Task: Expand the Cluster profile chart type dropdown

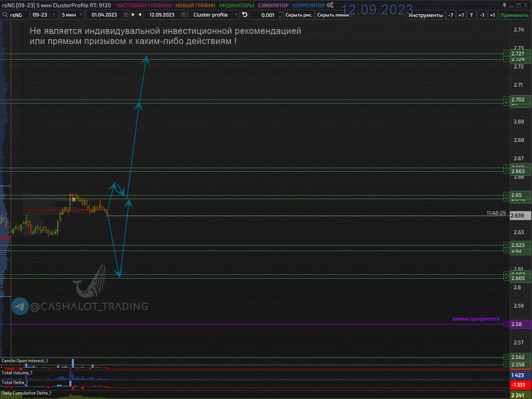Action: click(236, 15)
